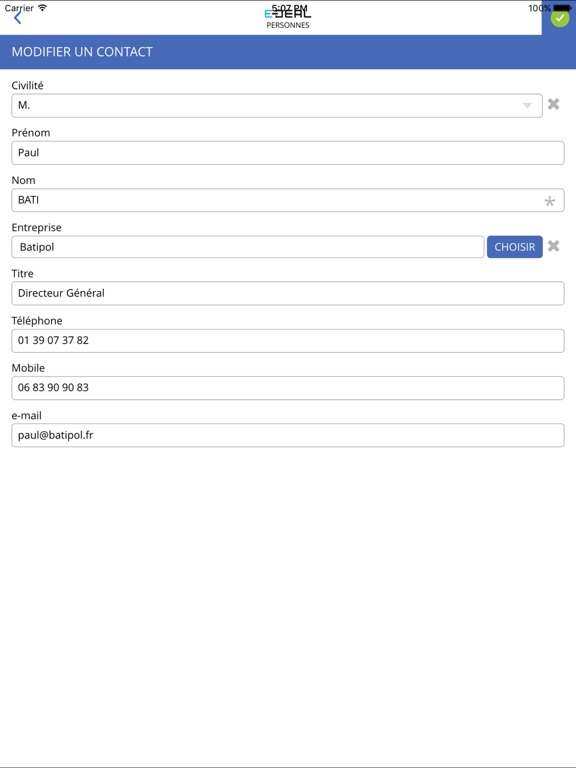The image size is (576, 768).
Task: Tap the Wi-Fi status icon
Action: coord(43,7)
